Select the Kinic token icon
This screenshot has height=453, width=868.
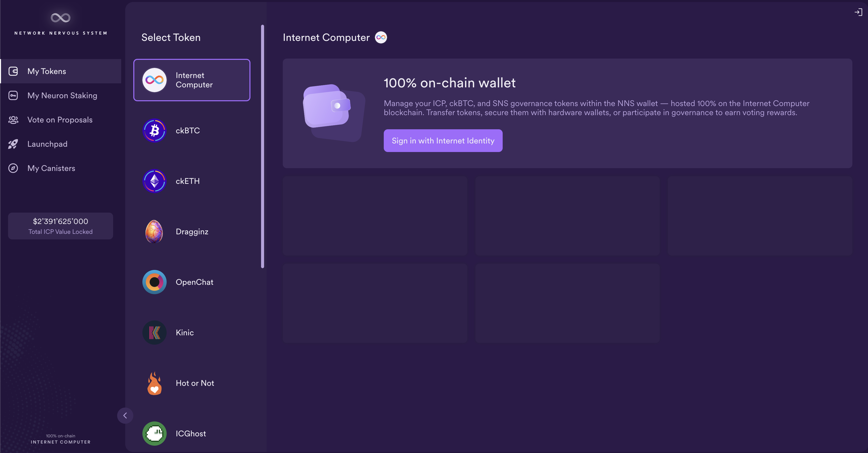click(x=155, y=333)
